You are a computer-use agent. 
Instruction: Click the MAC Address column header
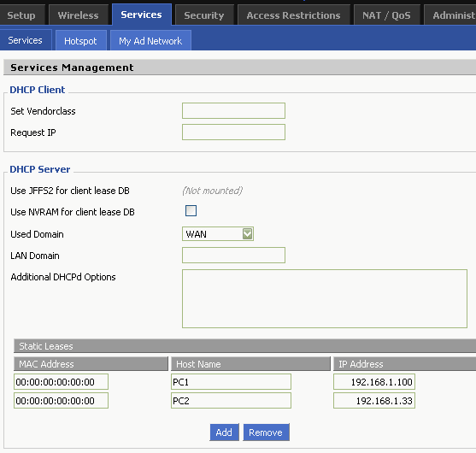coord(91,364)
